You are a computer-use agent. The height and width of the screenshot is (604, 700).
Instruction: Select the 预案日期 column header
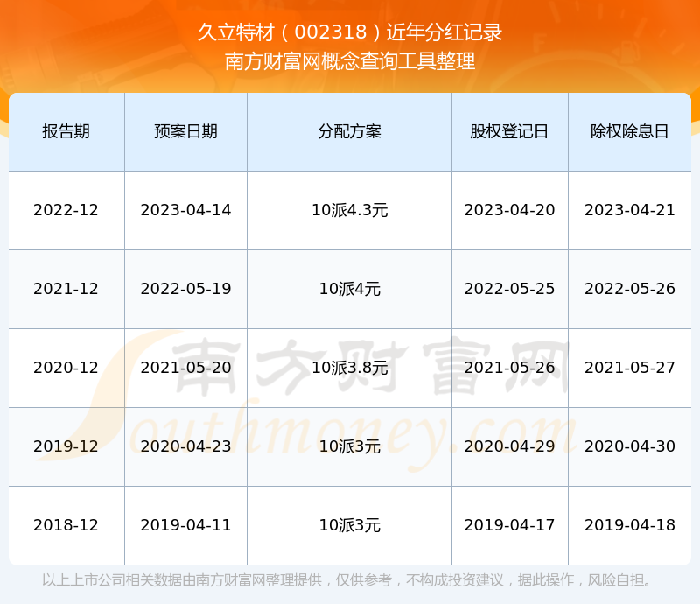coord(185,131)
